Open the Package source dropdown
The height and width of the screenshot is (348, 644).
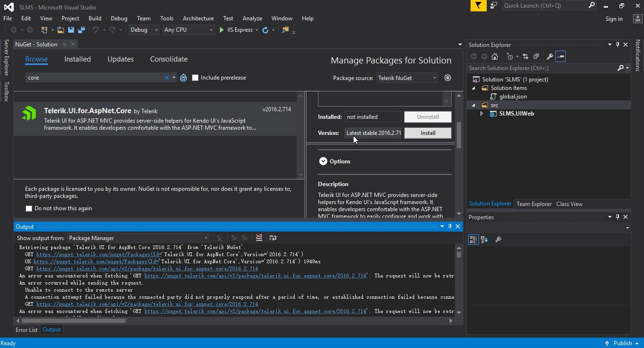[x=407, y=78]
